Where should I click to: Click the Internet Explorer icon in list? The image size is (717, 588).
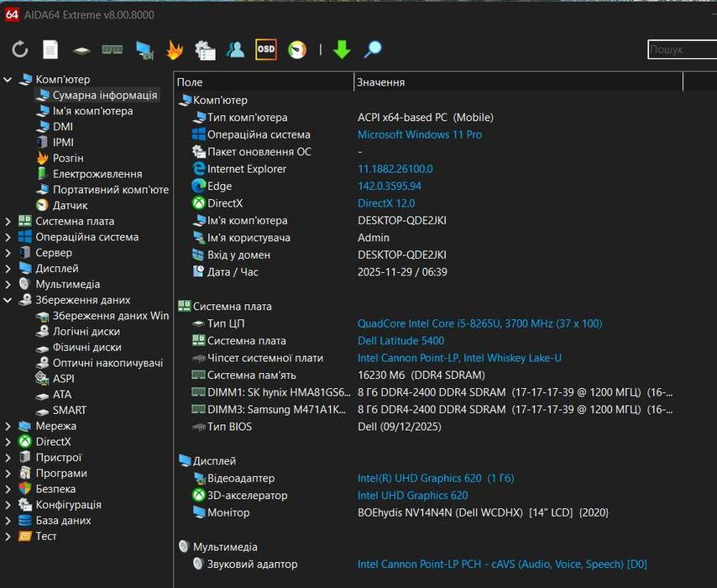(x=198, y=169)
